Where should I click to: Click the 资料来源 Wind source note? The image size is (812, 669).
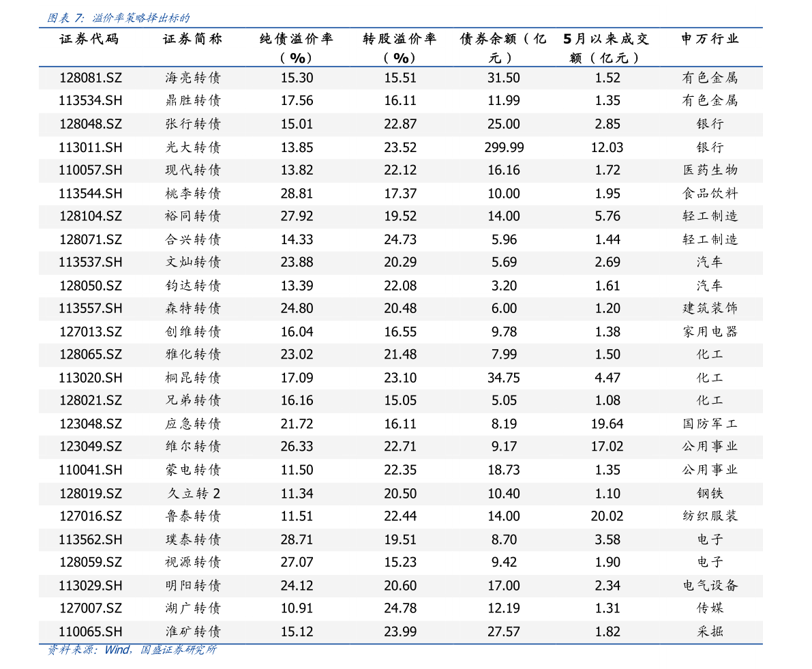click(131, 650)
